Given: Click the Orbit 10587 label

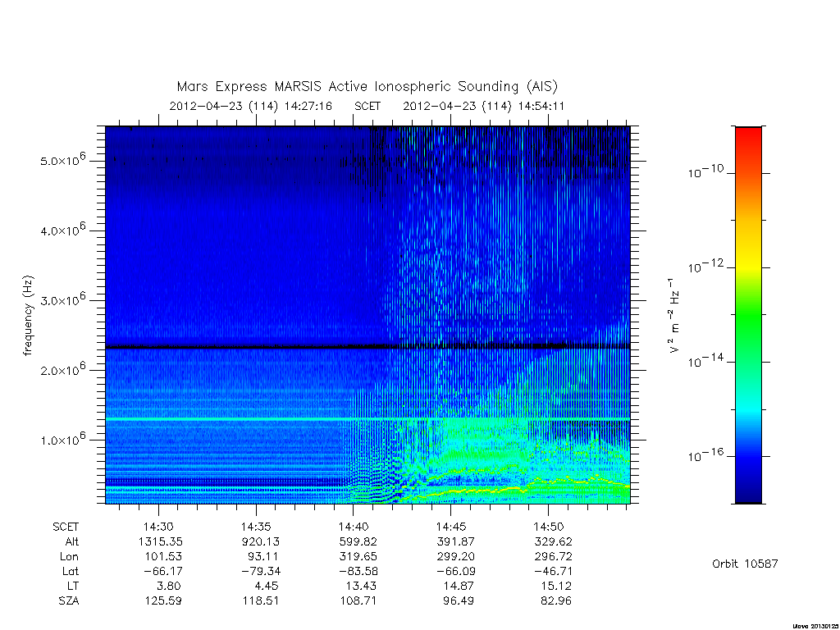Looking at the screenshot, I should (745, 564).
